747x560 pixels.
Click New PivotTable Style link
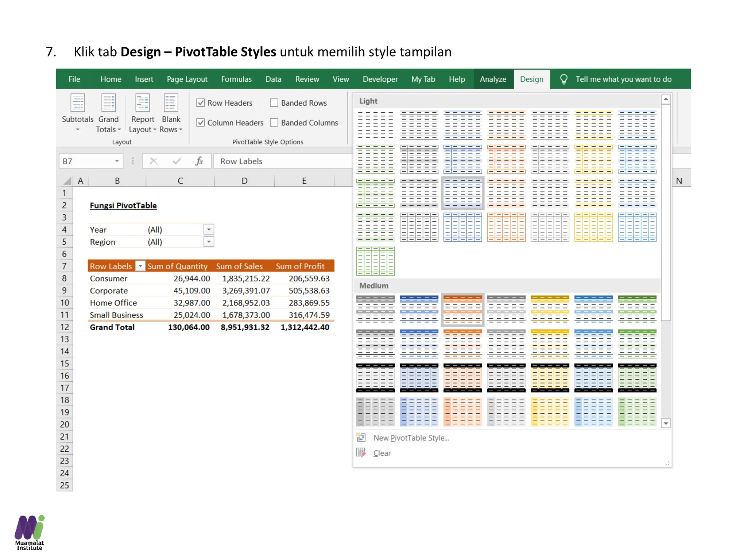click(411, 438)
